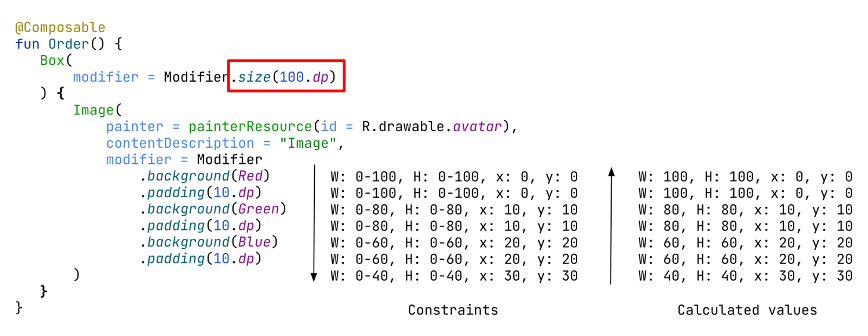Click the painterResource function call
This screenshot has height=336, width=868.
[250, 127]
